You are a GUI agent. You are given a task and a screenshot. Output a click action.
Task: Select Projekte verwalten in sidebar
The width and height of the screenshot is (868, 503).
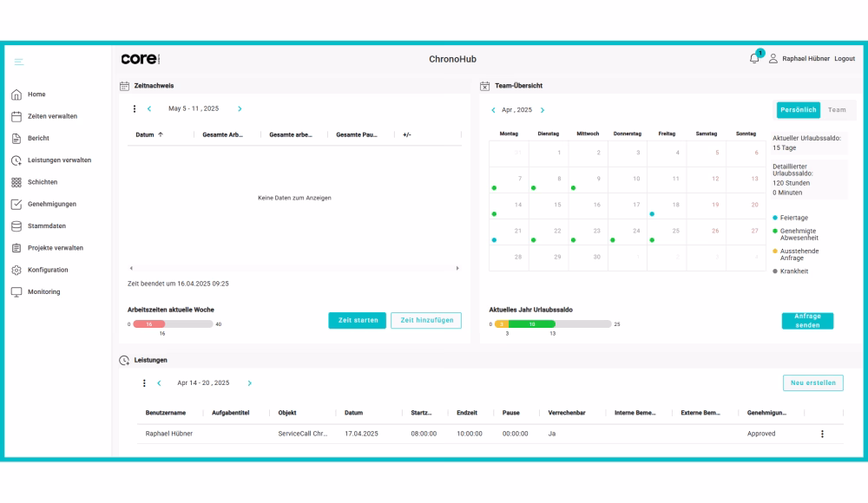coord(56,248)
